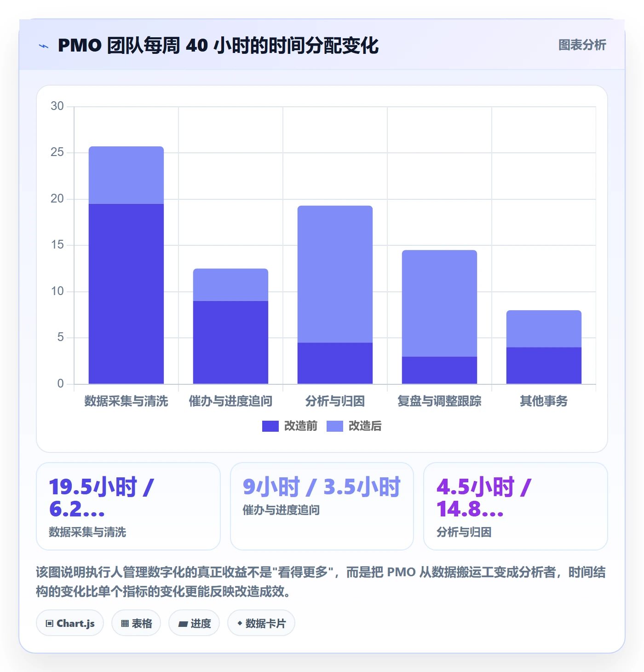Select the 表格 tag chip

pos(136,623)
